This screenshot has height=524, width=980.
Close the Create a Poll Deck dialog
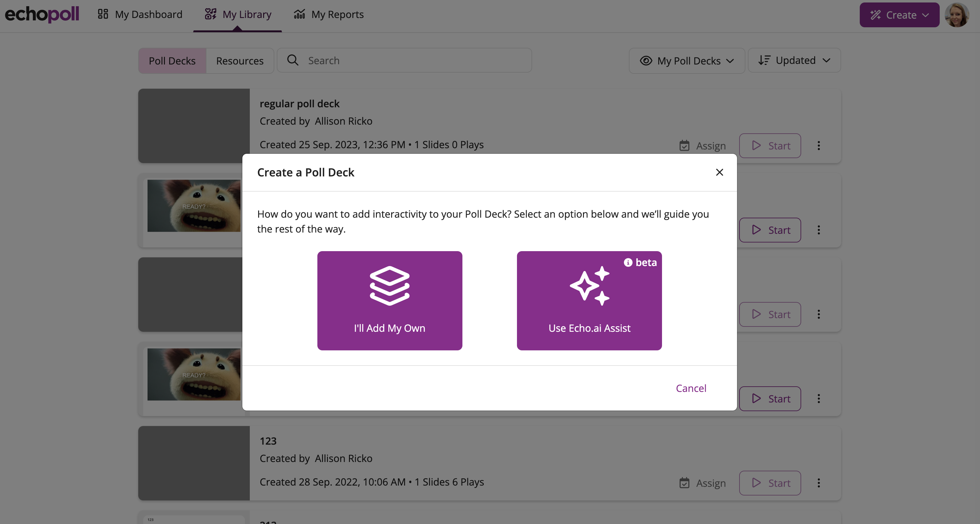[x=719, y=172]
